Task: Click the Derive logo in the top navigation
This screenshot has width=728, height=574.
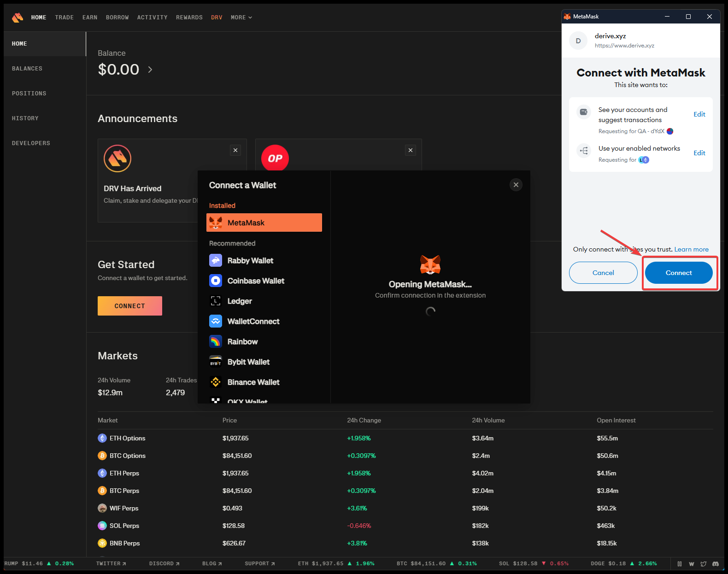Action: 18,18
